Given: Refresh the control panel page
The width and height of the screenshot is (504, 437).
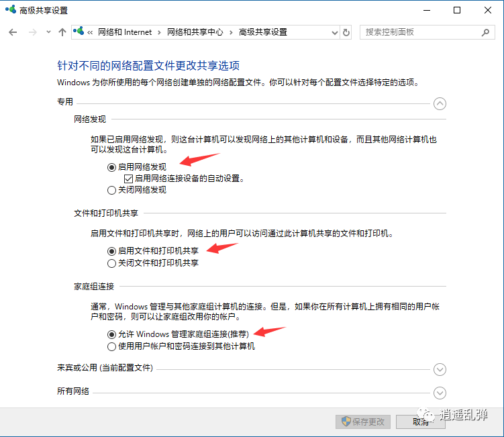Looking at the screenshot, I should click(346, 32).
